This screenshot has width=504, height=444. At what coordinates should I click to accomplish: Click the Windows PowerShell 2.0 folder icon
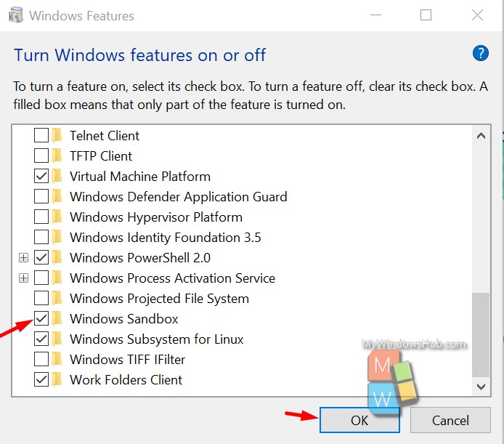(57, 257)
